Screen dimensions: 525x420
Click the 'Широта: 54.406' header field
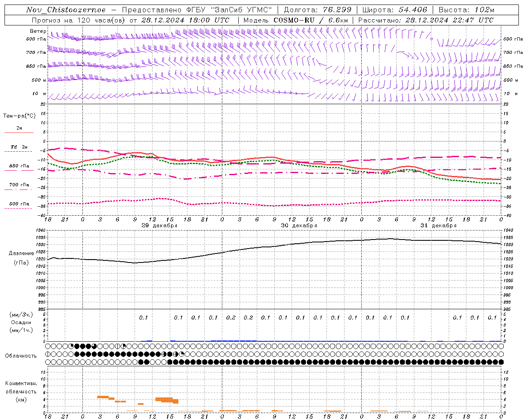pyautogui.click(x=395, y=10)
